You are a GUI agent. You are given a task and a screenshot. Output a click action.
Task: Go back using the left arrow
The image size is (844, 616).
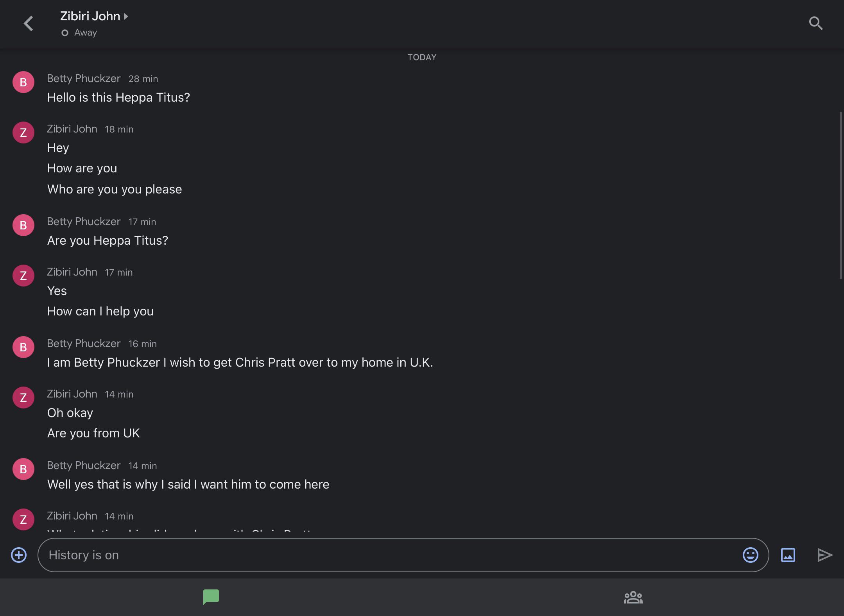[x=29, y=23]
